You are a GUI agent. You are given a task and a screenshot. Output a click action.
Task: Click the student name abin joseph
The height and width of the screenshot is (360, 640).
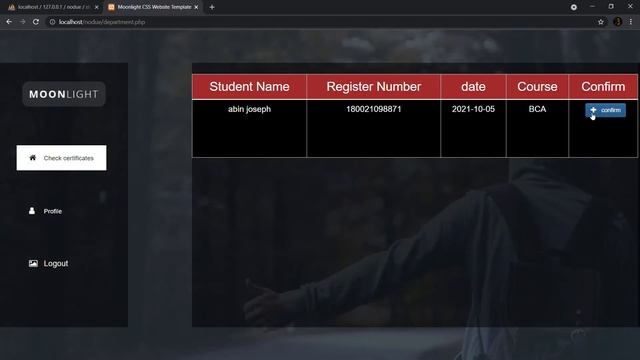(x=249, y=109)
